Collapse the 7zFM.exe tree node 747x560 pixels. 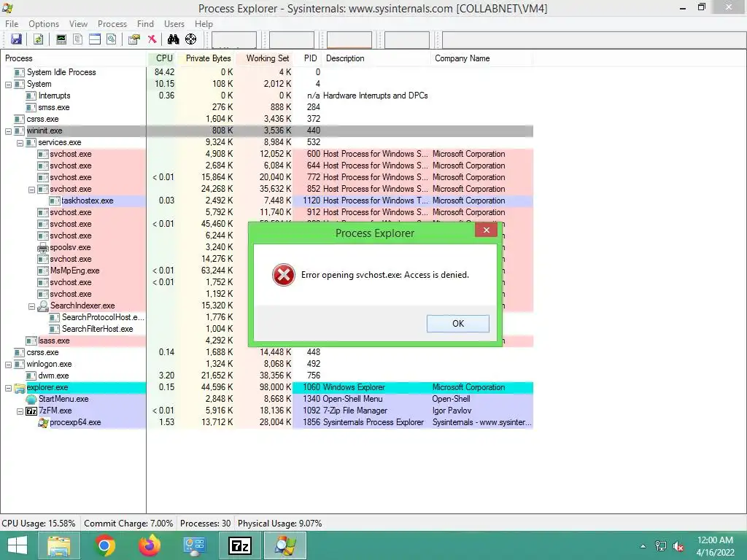coord(20,411)
